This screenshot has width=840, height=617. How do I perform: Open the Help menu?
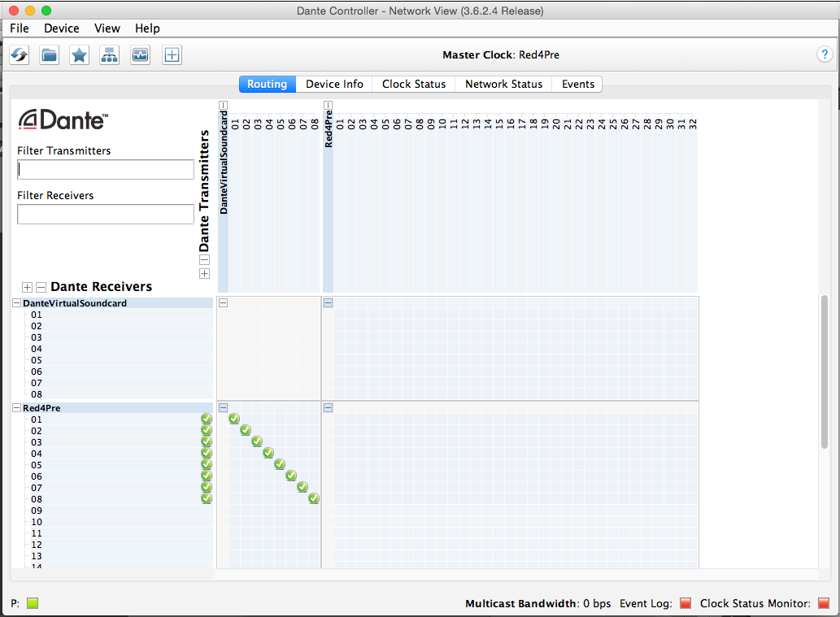pyautogui.click(x=147, y=28)
